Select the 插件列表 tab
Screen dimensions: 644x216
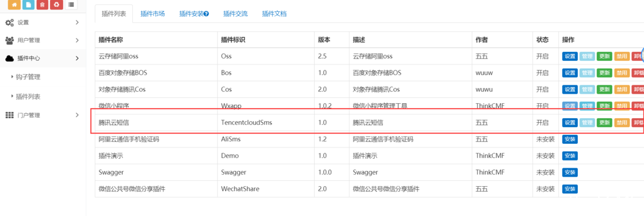click(114, 14)
